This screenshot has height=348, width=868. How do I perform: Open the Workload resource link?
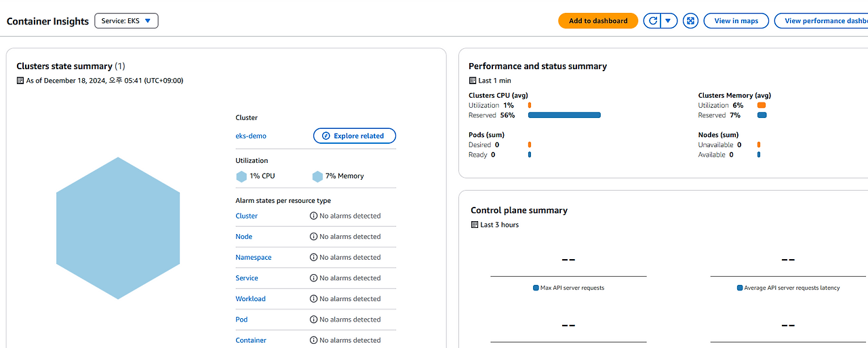[250, 299]
